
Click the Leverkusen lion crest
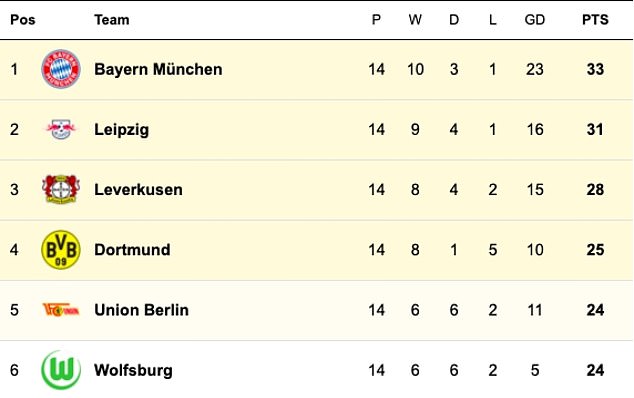[x=61, y=189]
